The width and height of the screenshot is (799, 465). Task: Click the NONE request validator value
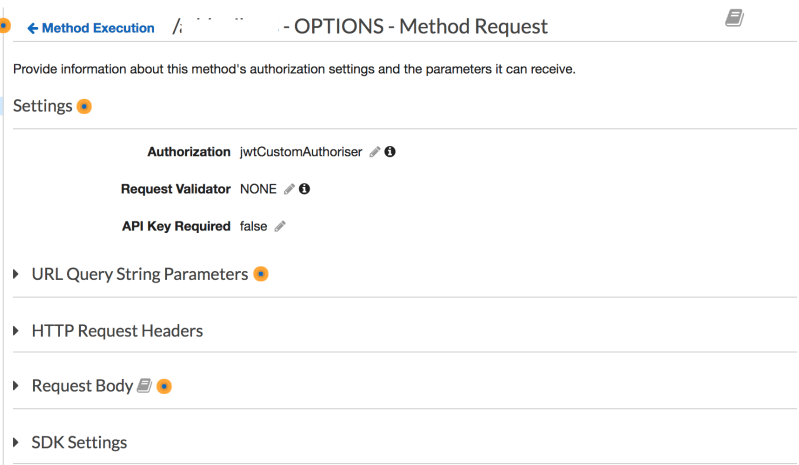click(x=258, y=189)
